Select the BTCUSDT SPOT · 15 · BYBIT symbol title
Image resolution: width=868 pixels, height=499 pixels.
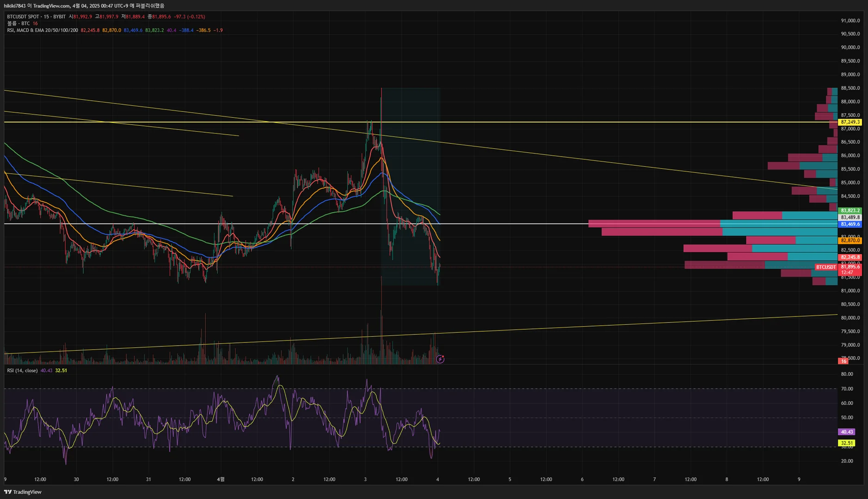click(36, 17)
